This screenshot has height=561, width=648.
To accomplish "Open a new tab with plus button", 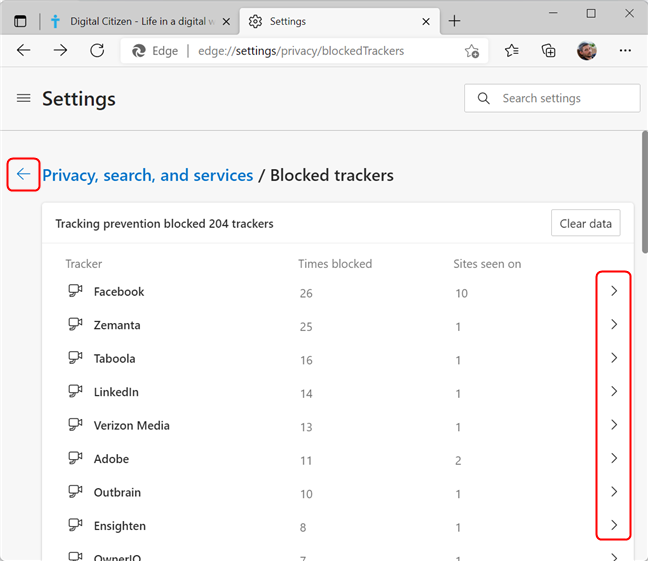I will click(x=454, y=21).
